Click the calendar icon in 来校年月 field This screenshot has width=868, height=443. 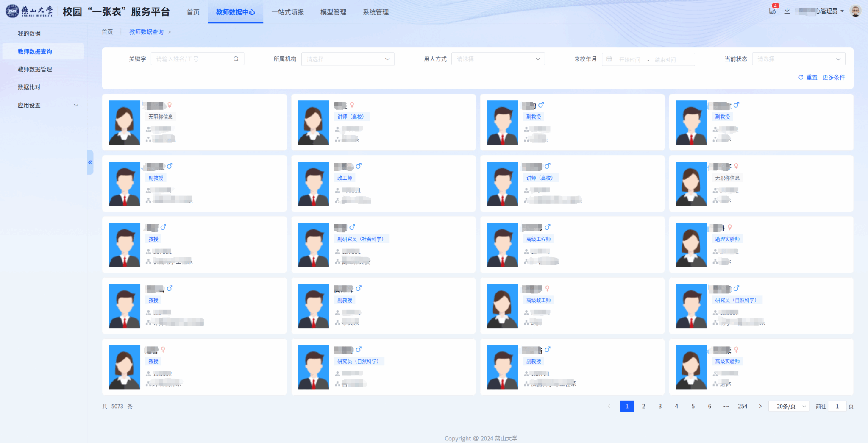coord(609,59)
